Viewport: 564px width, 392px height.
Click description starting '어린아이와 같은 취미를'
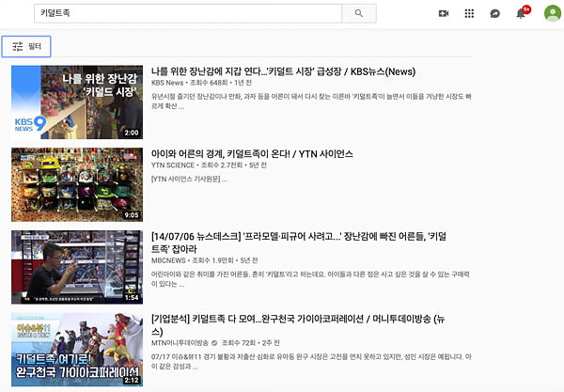tap(310, 279)
